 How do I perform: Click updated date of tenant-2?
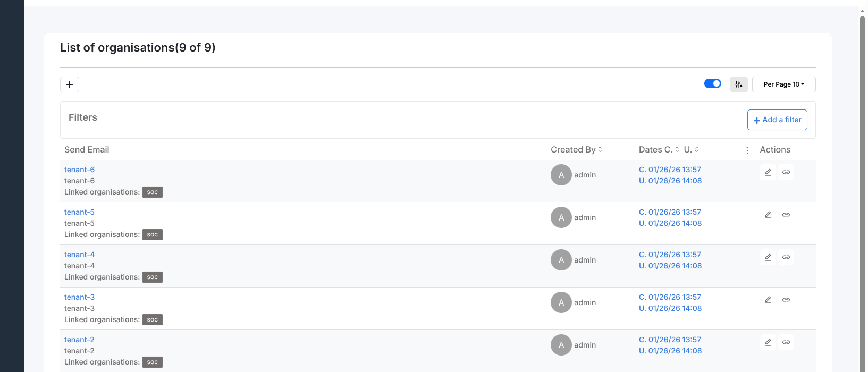click(x=670, y=351)
